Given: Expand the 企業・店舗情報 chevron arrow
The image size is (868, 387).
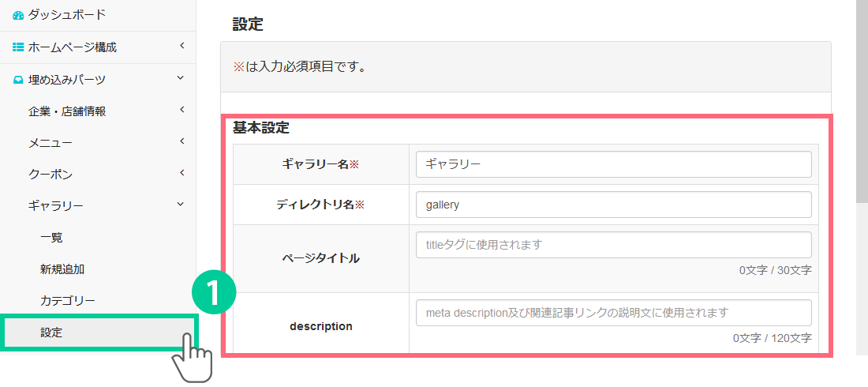Looking at the screenshot, I should [x=181, y=110].
